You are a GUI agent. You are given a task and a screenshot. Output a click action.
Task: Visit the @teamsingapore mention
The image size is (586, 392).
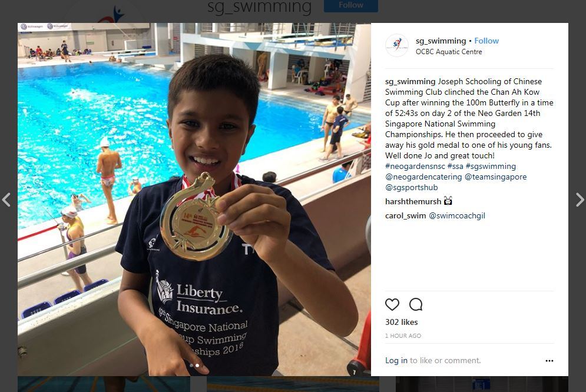click(495, 177)
